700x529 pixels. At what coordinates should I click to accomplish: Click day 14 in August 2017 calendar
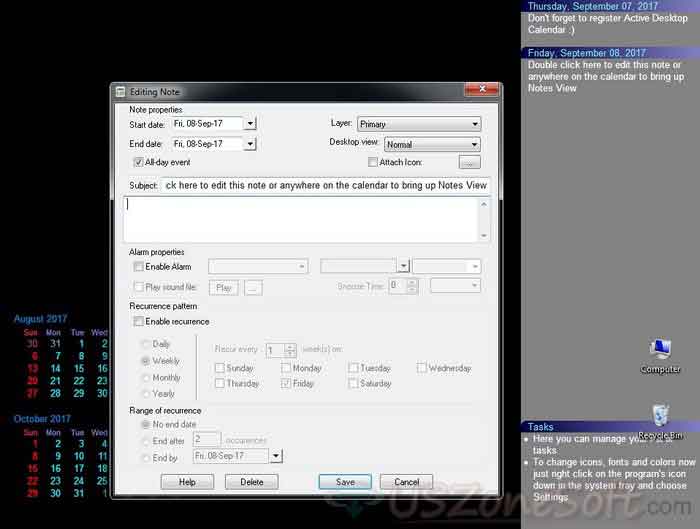tap(55, 368)
